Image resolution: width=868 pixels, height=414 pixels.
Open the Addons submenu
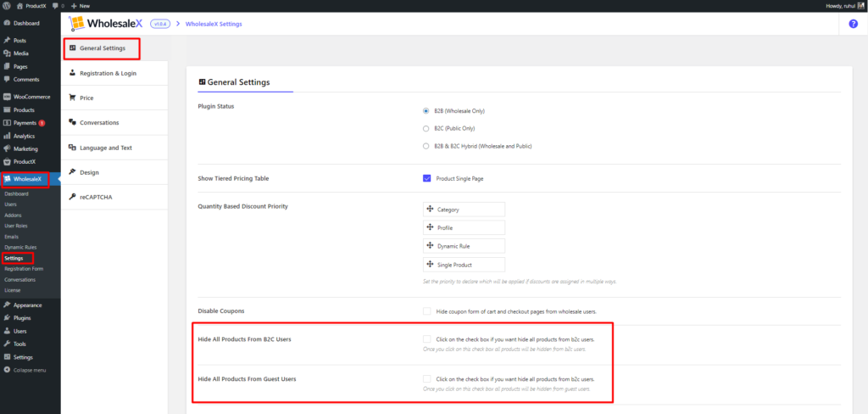click(13, 215)
